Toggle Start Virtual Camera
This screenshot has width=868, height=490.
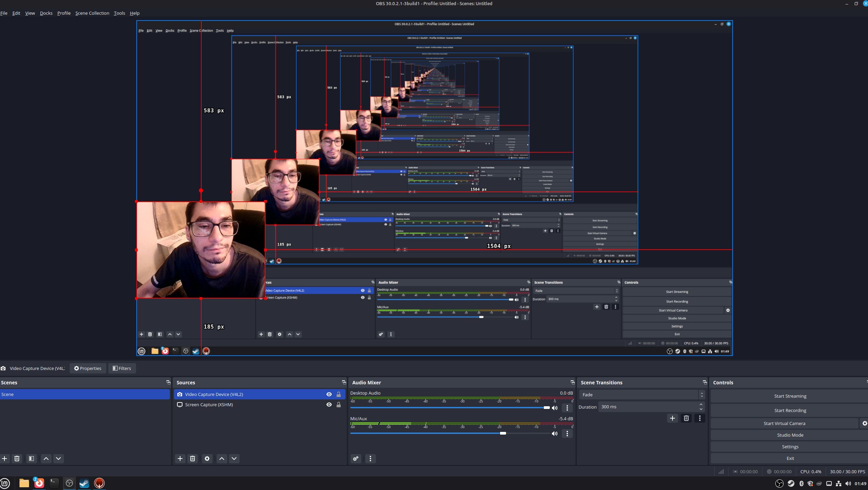tap(785, 423)
